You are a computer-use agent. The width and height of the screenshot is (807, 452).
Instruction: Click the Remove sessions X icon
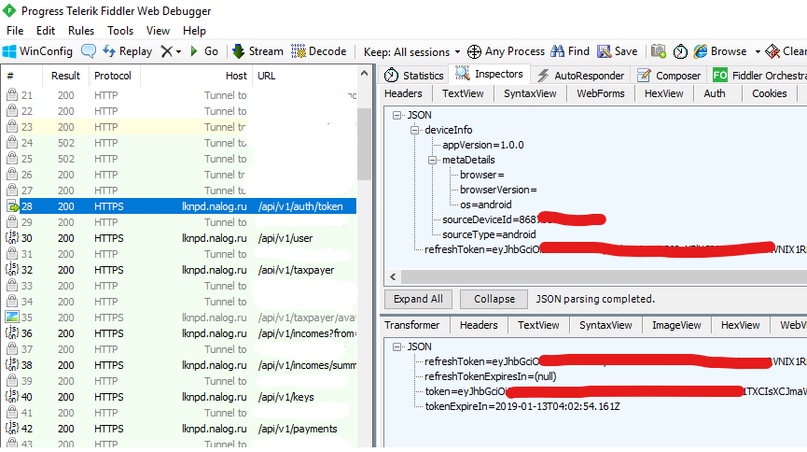point(166,51)
